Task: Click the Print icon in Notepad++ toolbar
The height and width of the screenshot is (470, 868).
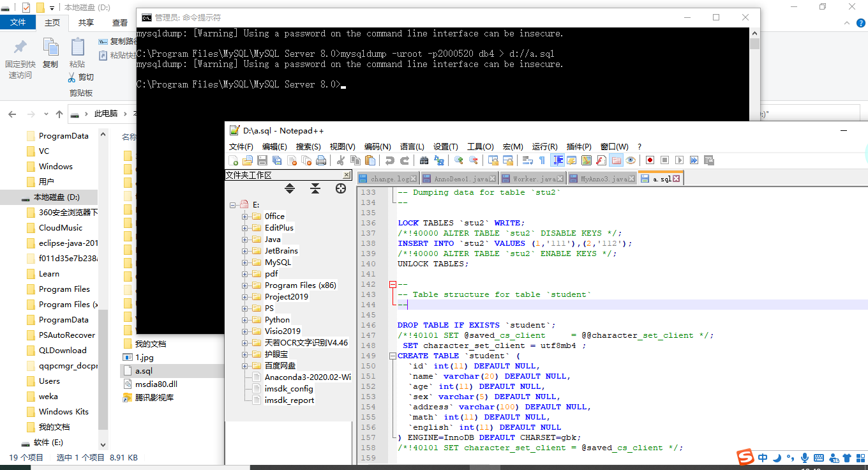Action: 321,160
